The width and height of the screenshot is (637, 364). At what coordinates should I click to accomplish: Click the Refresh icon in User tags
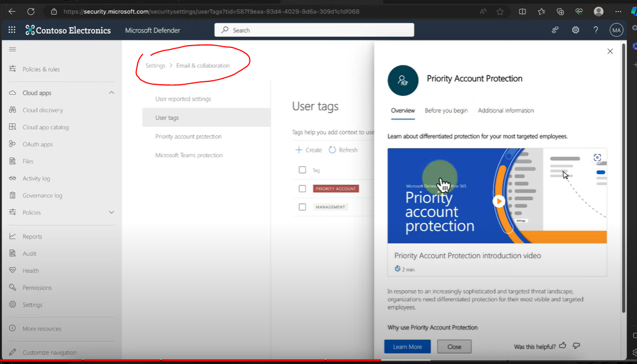click(x=332, y=150)
